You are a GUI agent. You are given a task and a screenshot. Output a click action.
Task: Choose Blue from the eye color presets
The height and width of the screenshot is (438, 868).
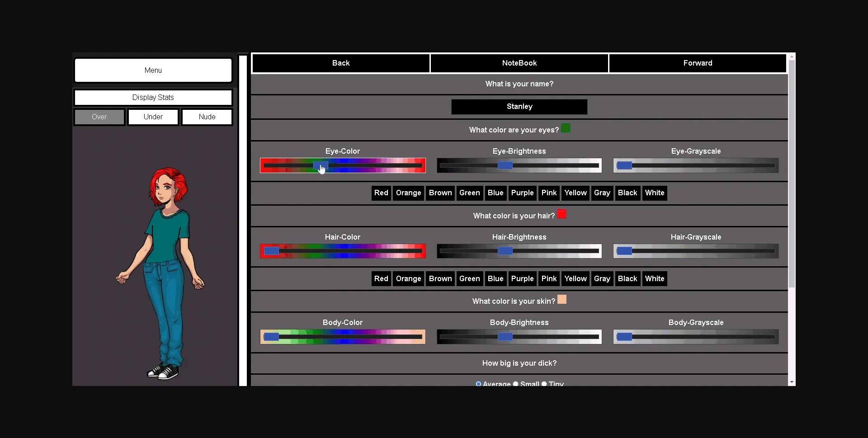[495, 193]
